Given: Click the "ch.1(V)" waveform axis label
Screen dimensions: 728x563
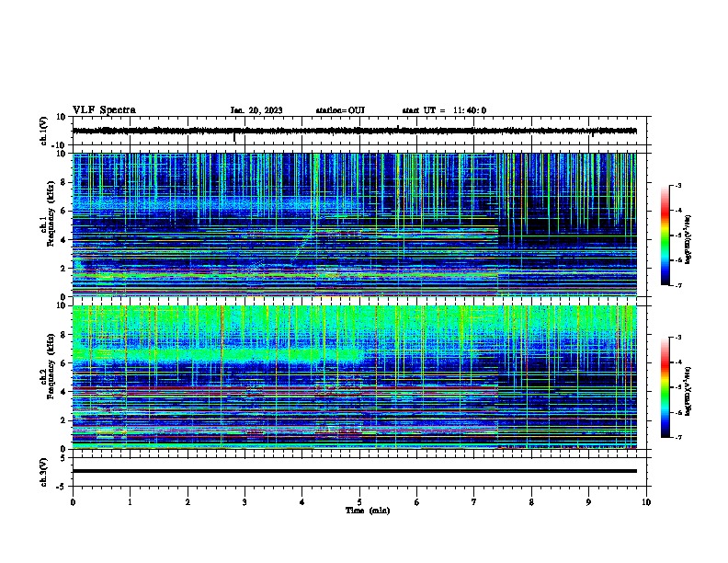Looking at the screenshot, I should 43,131.
